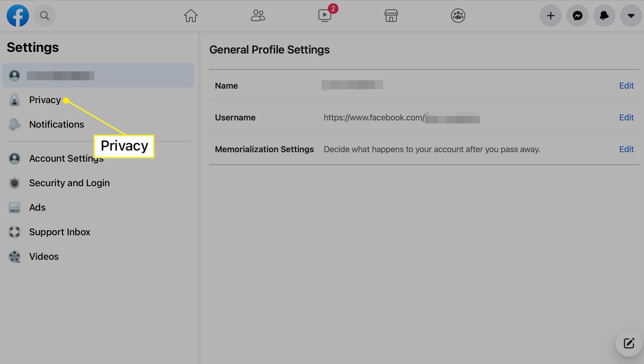Click the Facebook home icon
The image size is (644, 364).
191,15
